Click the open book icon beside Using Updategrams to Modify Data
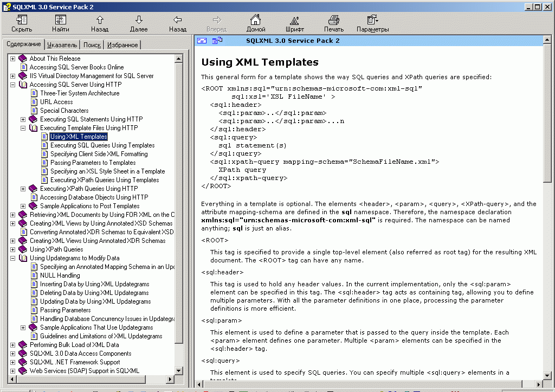This screenshot has width=555, height=392. coord(23,258)
